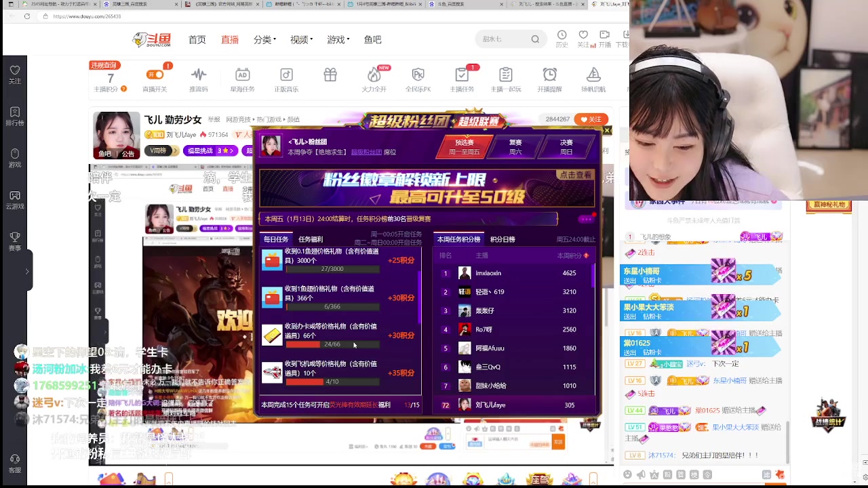
Task: Switch to 任务福利 tab
Action: point(311,239)
